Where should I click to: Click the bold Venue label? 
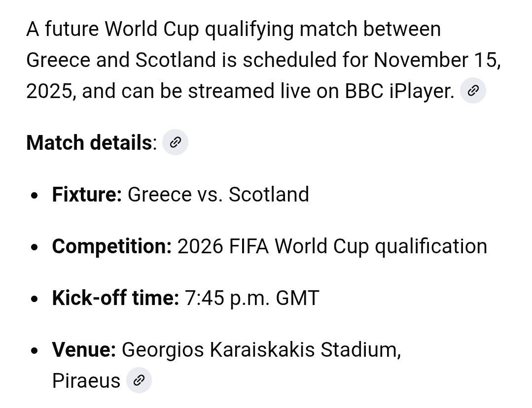84,349
